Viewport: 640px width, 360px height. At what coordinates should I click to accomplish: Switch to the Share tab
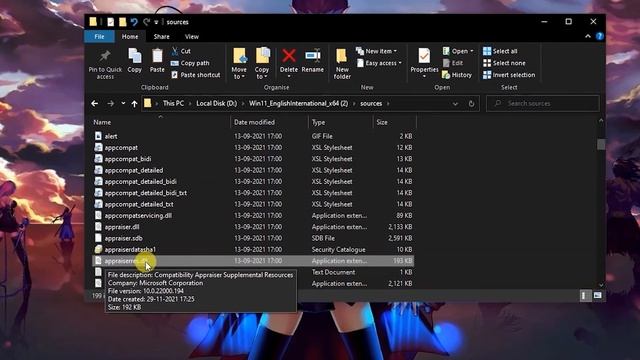point(161,37)
